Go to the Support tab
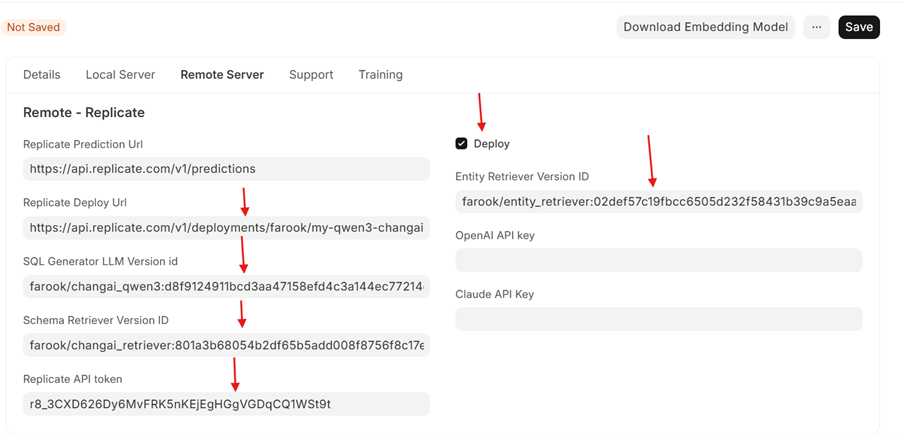903x433 pixels. [311, 75]
